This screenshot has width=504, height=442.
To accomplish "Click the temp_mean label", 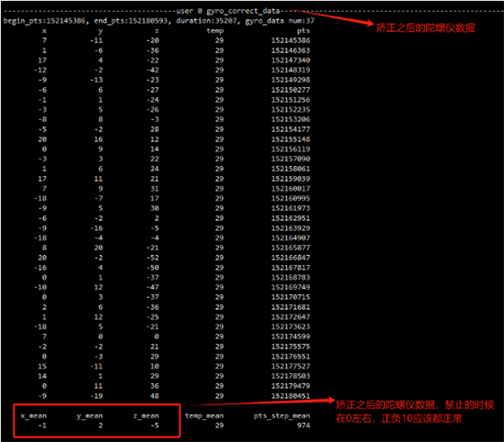I will [204, 415].
